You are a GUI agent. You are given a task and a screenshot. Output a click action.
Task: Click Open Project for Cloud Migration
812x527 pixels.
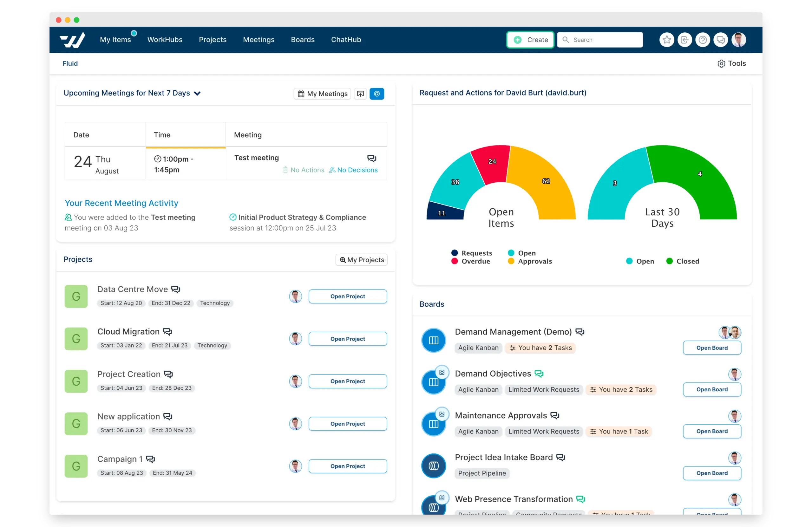click(347, 339)
